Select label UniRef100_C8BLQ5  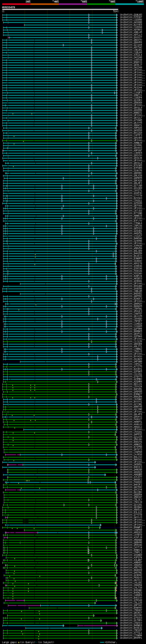(131, 291)
